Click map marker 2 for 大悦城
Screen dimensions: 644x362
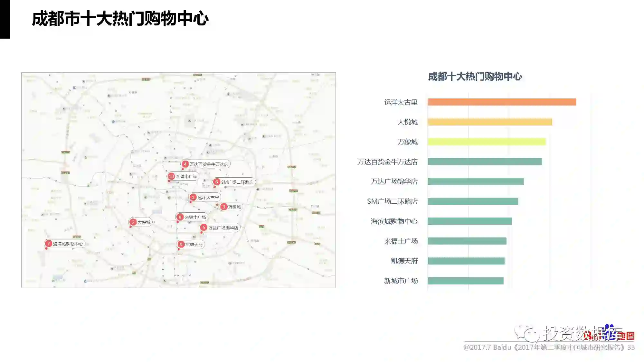[x=133, y=222]
